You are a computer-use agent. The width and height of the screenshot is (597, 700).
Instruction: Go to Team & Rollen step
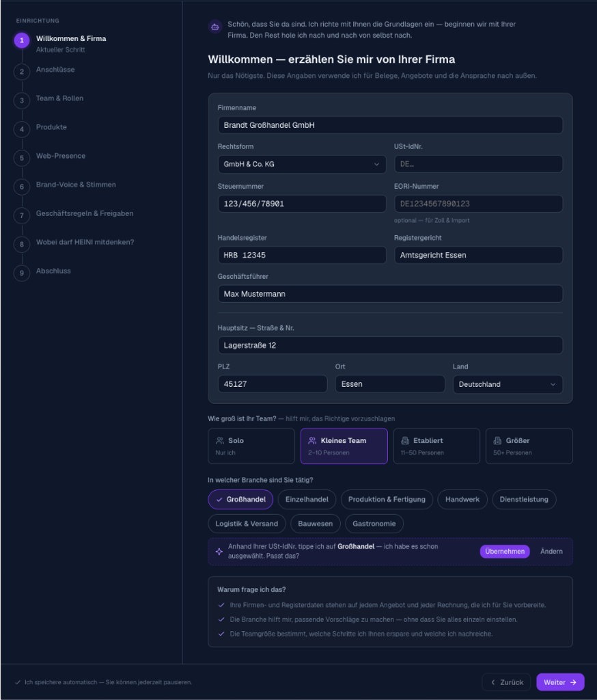point(60,98)
